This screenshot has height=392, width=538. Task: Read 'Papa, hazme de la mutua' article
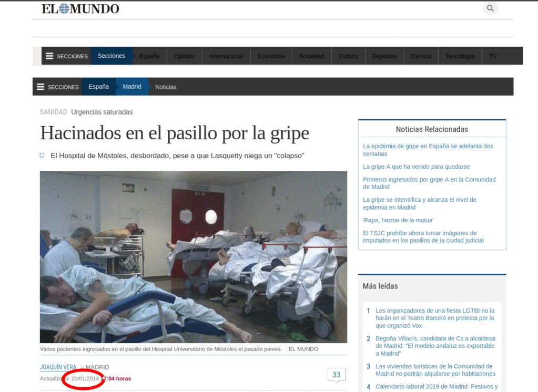click(x=398, y=220)
